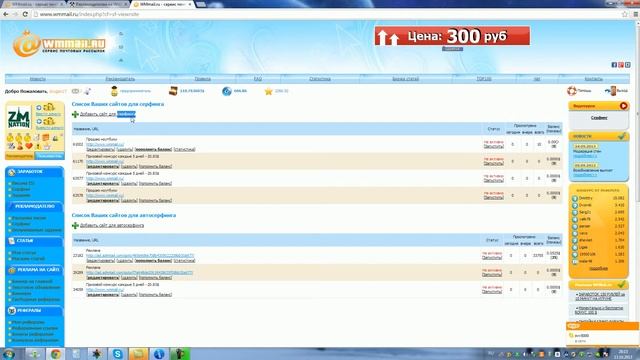The height and width of the screenshot is (360, 640).
Task: Open Баннер на главной in the sidebar
Action: (x=32, y=282)
